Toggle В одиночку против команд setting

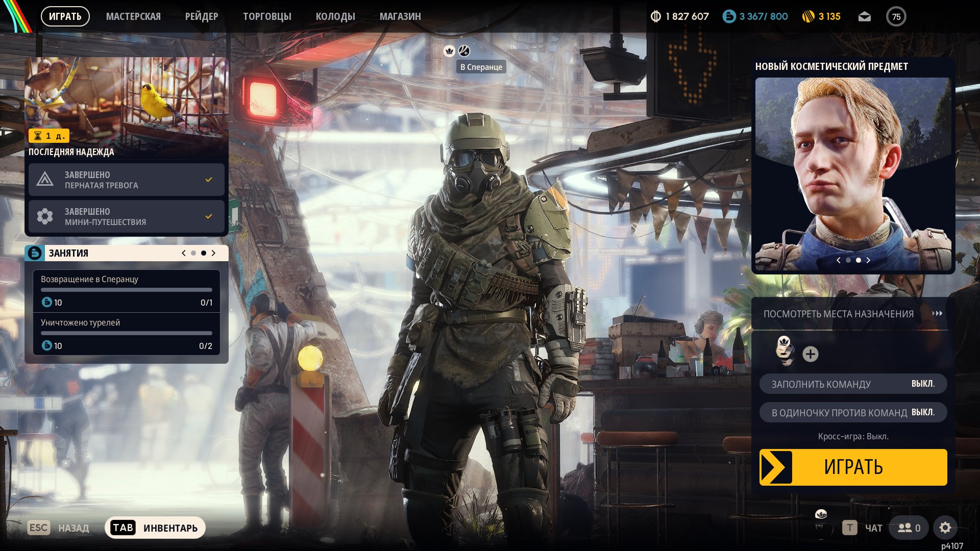tap(853, 412)
